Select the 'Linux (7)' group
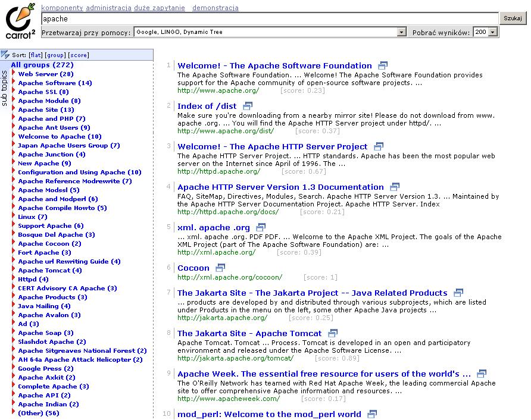This screenshot has width=531, height=420. [x=33, y=217]
